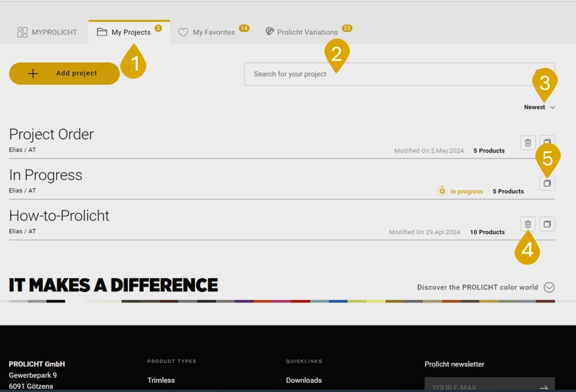Switch to the My Favorites tab
Viewport: 576px width, 392px height.
[213, 32]
